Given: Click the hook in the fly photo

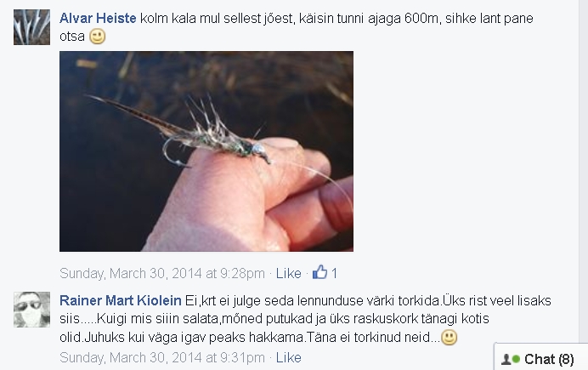Looking at the screenshot, I should pos(173,153).
